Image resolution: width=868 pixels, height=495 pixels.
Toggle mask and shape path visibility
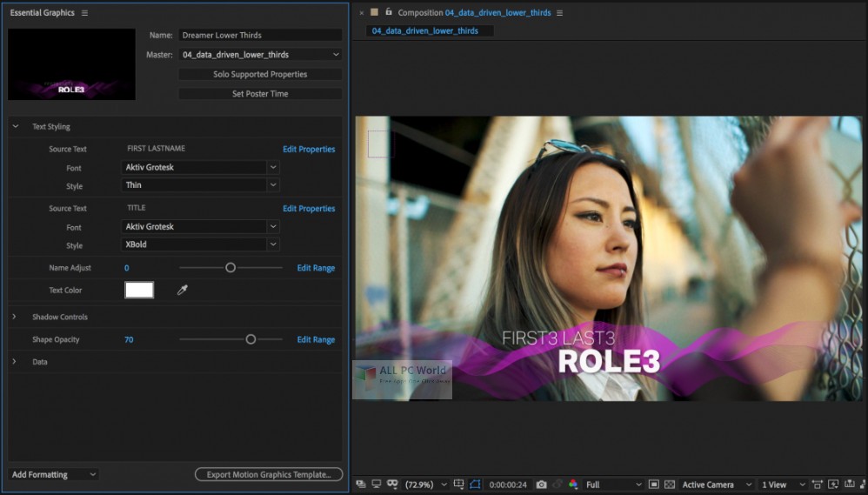click(x=475, y=485)
